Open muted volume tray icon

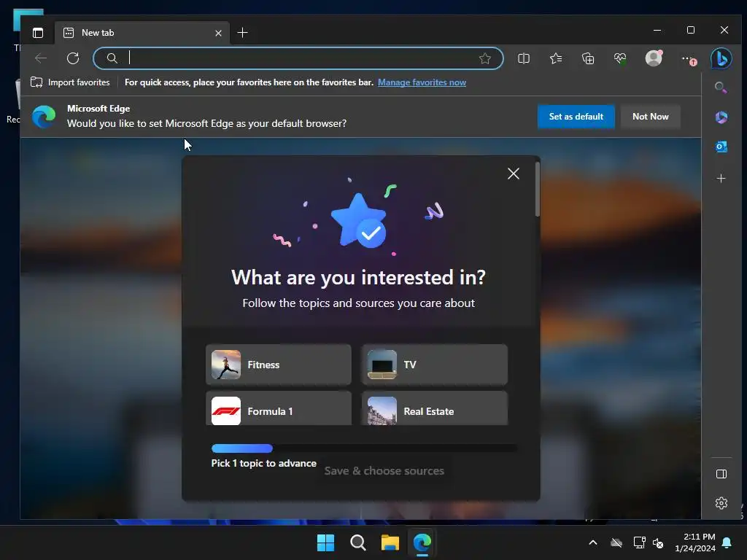(x=658, y=542)
